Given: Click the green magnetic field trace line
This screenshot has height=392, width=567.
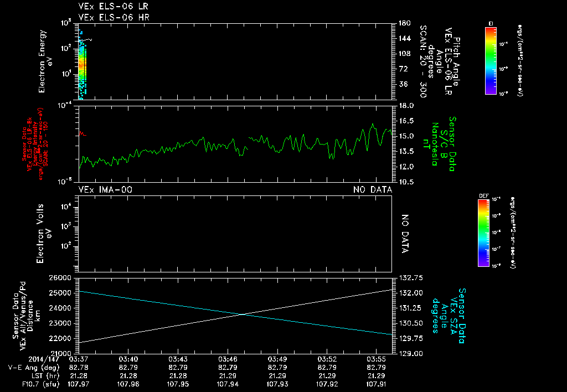Looking at the screenshot, I should 235,147.
